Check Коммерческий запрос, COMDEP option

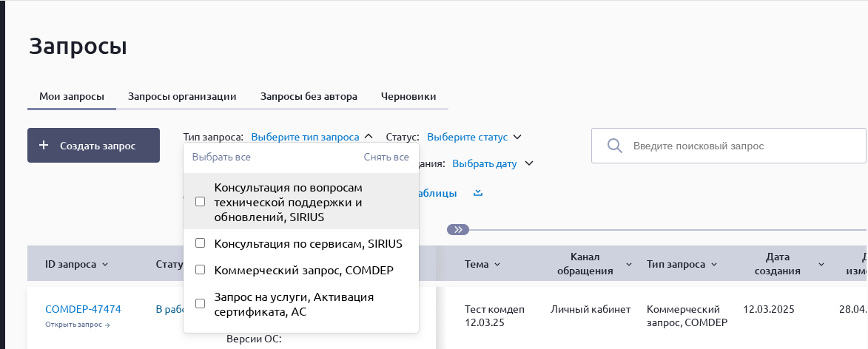[x=200, y=270]
